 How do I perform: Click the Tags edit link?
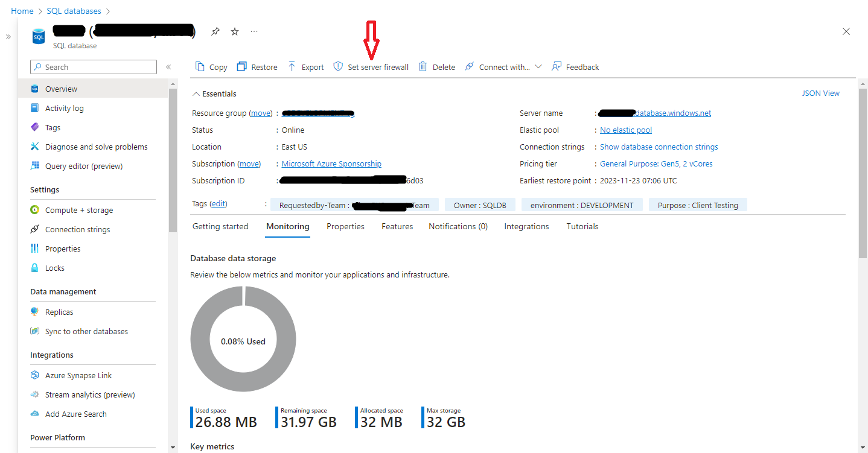[218, 204]
